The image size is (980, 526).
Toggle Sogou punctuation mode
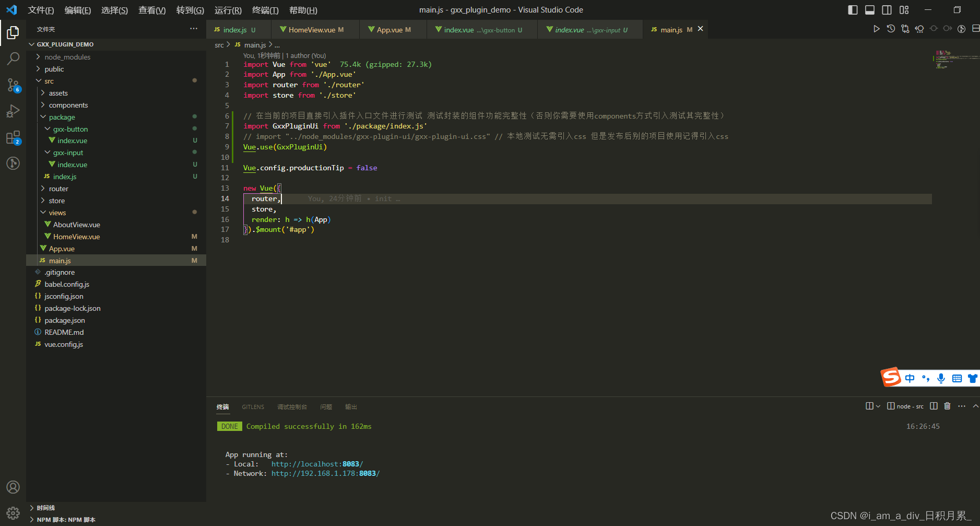[x=925, y=378]
